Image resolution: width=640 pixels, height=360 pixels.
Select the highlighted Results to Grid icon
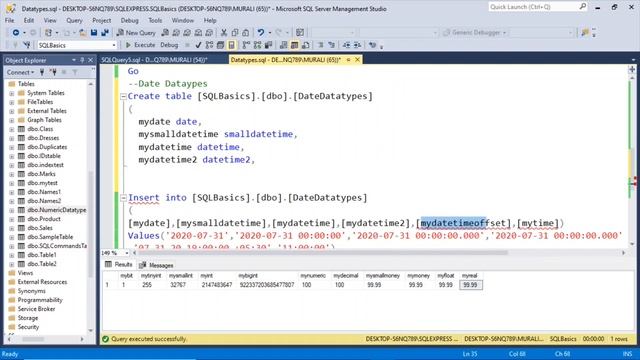[294, 45]
